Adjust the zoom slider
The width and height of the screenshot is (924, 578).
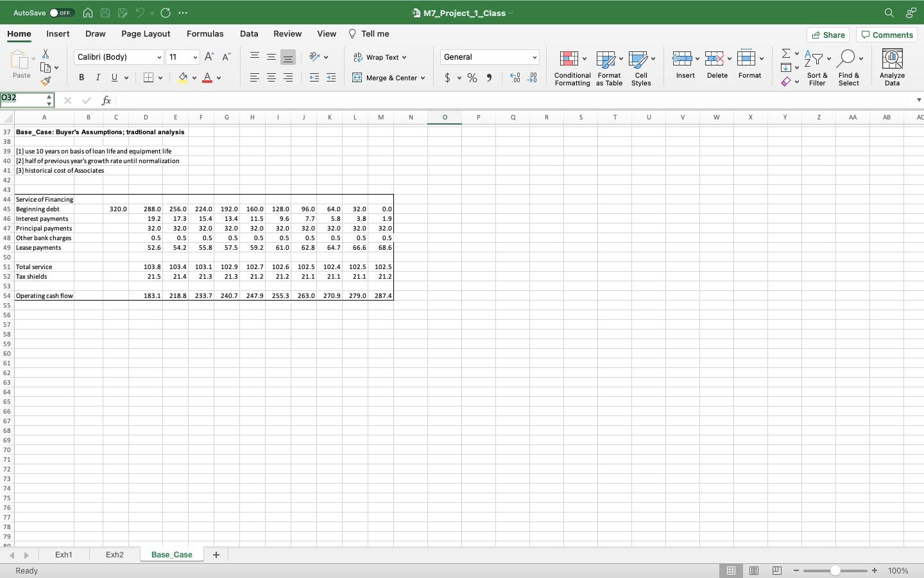pos(834,570)
